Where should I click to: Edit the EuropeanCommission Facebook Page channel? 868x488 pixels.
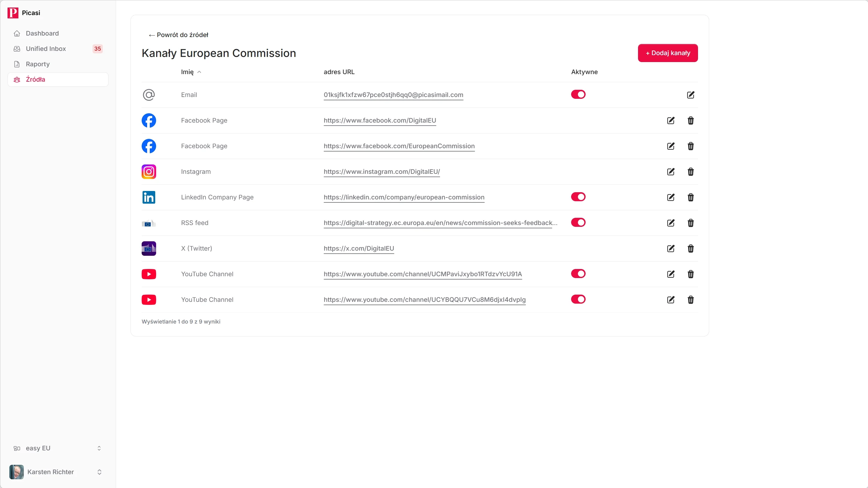click(671, 146)
